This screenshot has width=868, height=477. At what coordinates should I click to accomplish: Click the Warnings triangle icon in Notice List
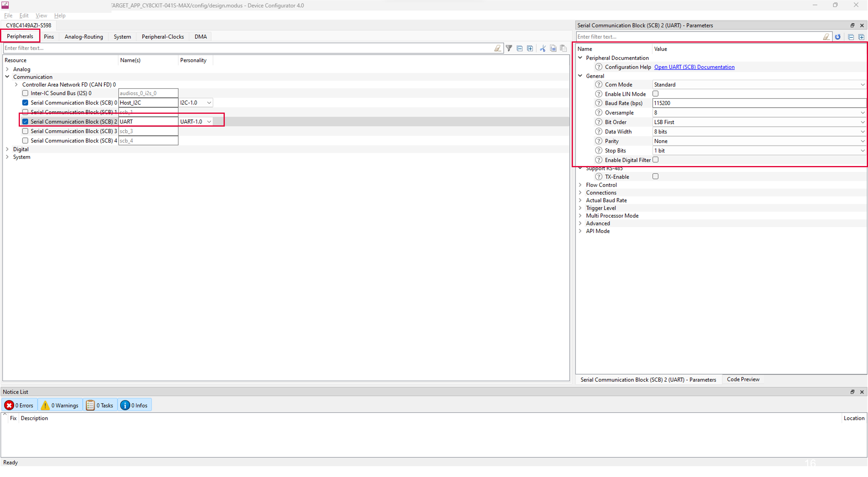45,405
